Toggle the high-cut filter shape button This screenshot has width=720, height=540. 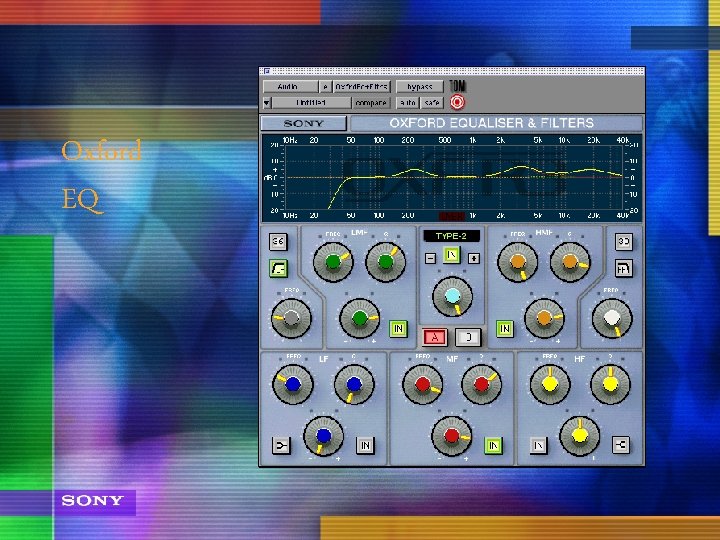624,269
